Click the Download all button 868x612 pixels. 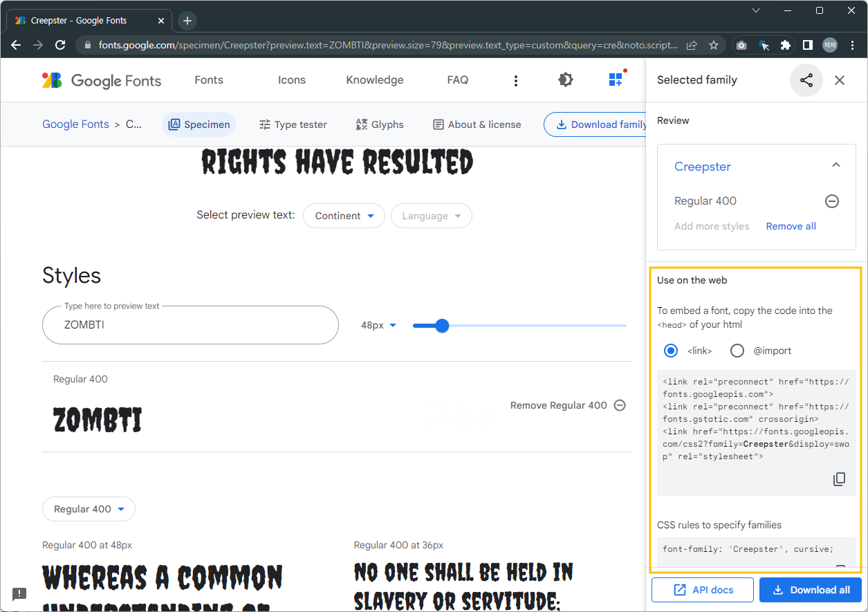(811, 590)
